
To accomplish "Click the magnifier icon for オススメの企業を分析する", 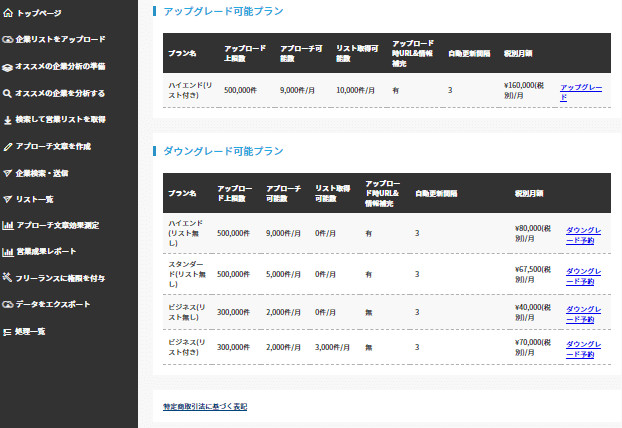I will tap(7, 94).
